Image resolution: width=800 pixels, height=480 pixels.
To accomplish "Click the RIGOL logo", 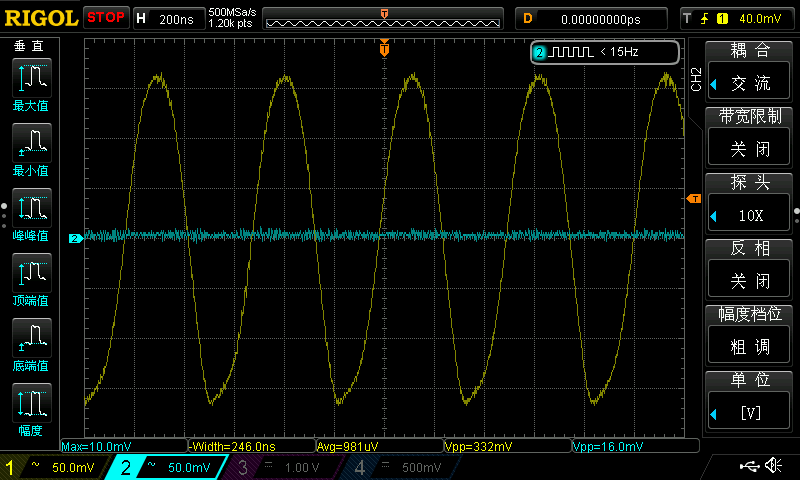I will [x=41, y=18].
